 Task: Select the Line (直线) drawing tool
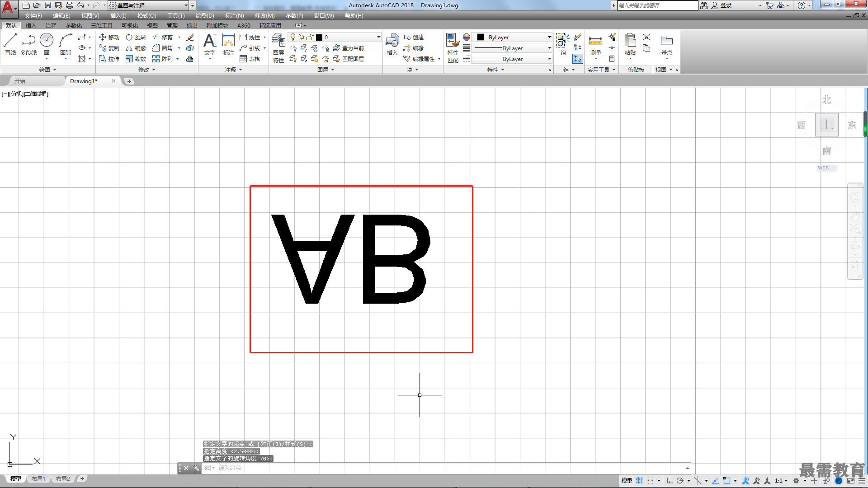point(10,44)
